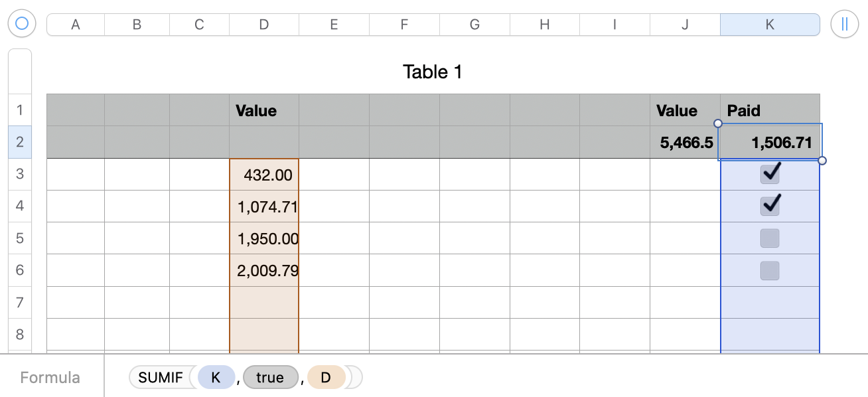The height and width of the screenshot is (397, 868).
Task: Click the total cell showing 5,466.5
Action: pos(685,142)
